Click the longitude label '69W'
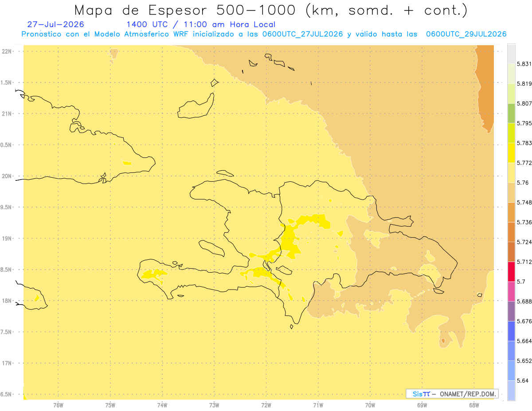This screenshot has width=532, height=411. [422, 405]
